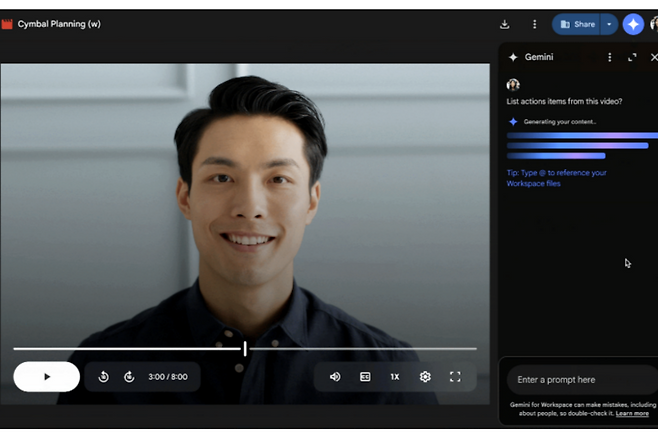658x438 pixels.
Task: Click the video progress bar playhead
Action: click(x=245, y=348)
